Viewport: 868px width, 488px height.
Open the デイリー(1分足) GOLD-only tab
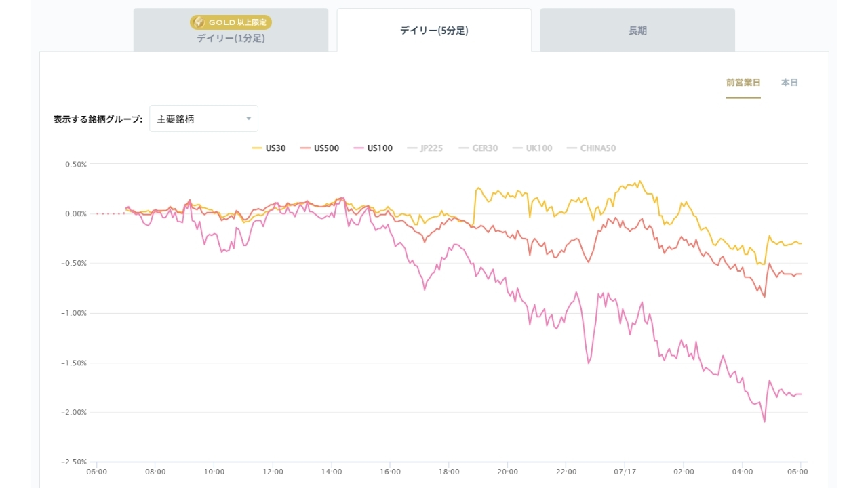(x=231, y=30)
